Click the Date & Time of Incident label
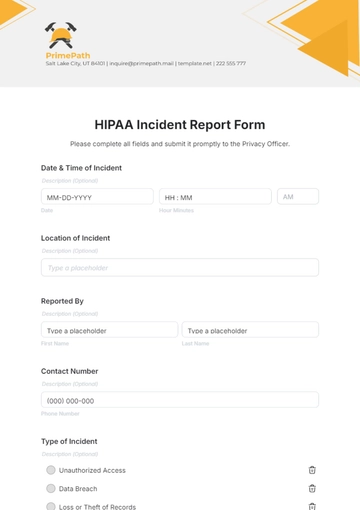The width and height of the screenshot is (360, 510). (81, 168)
